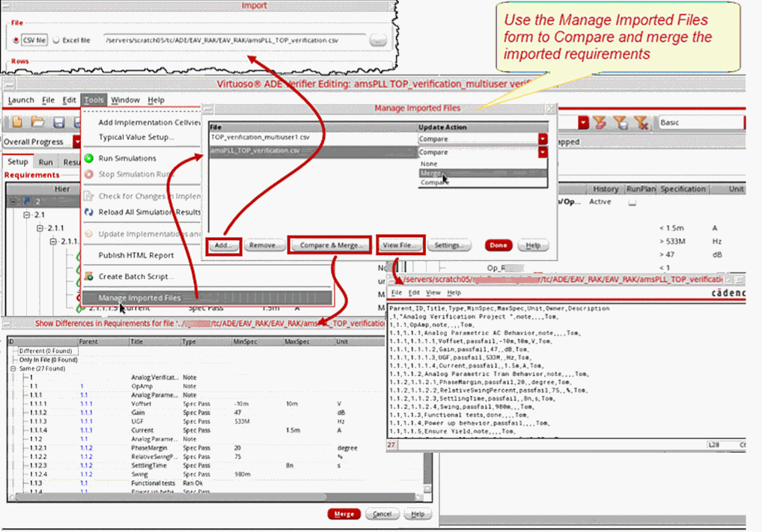
Task: Click the red Done button
Action: pyautogui.click(x=498, y=245)
